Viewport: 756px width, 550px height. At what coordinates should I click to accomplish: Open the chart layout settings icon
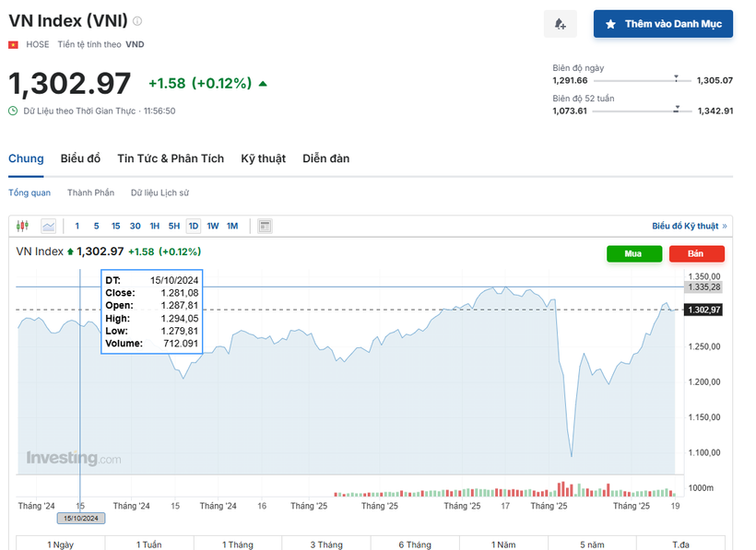coord(263,225)
